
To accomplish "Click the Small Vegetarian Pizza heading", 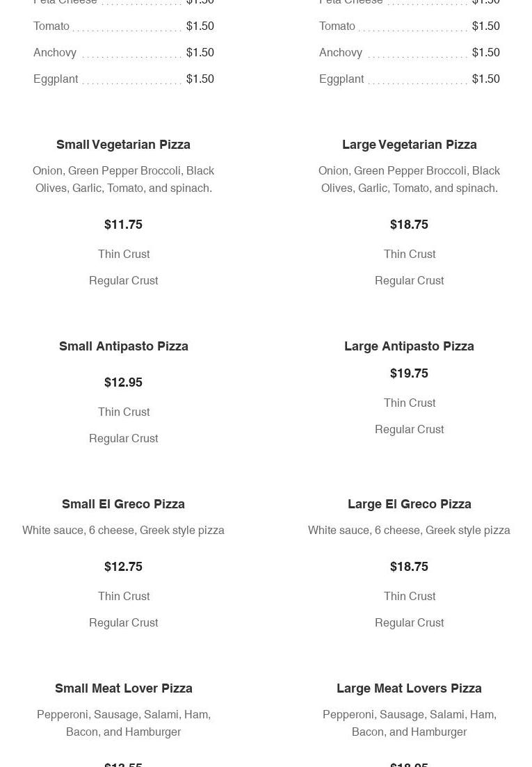I will (x=124, y=145).
